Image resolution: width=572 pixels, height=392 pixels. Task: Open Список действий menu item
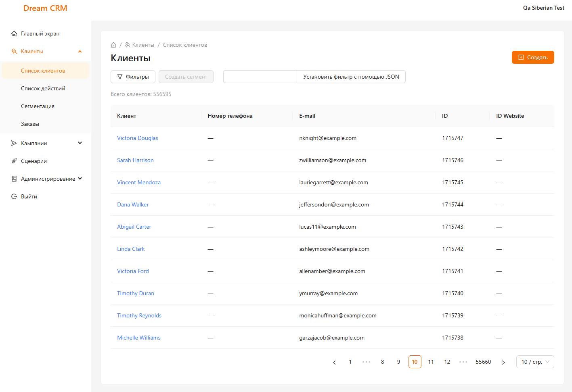tap(46, 88)
